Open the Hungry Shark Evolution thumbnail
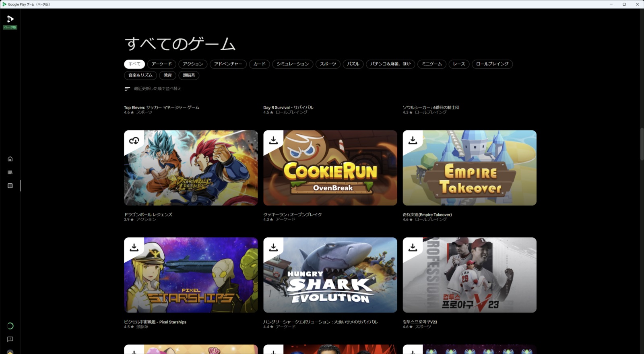Viewport: 644px width, 354px height. pos(330,275)
